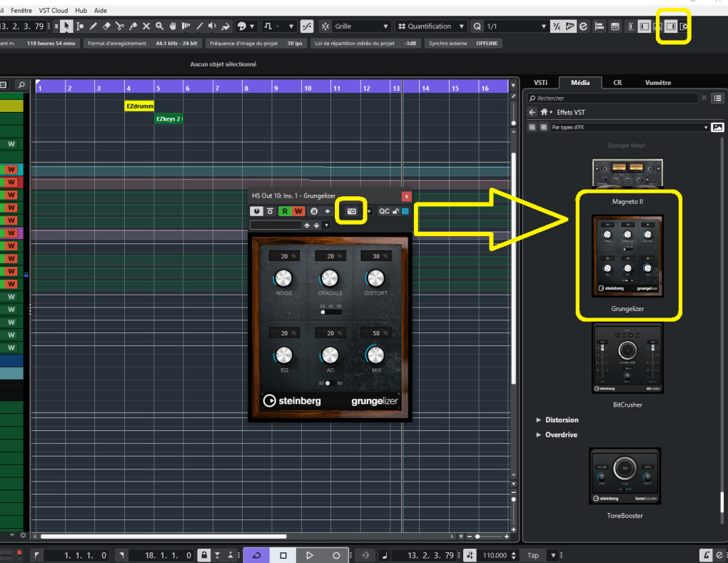
Task: Click the Record button in transport
Action: pyautogui.click(x=336, y=555)
